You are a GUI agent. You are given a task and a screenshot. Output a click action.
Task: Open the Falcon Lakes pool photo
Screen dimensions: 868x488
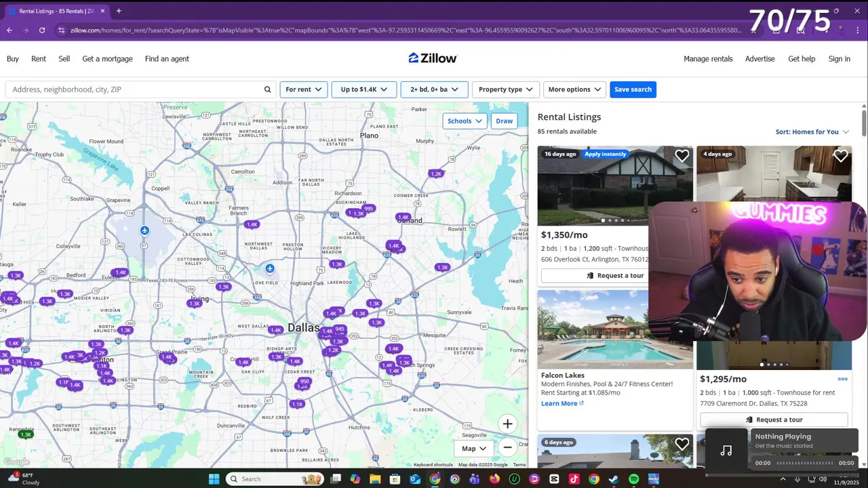coord(593,329)
